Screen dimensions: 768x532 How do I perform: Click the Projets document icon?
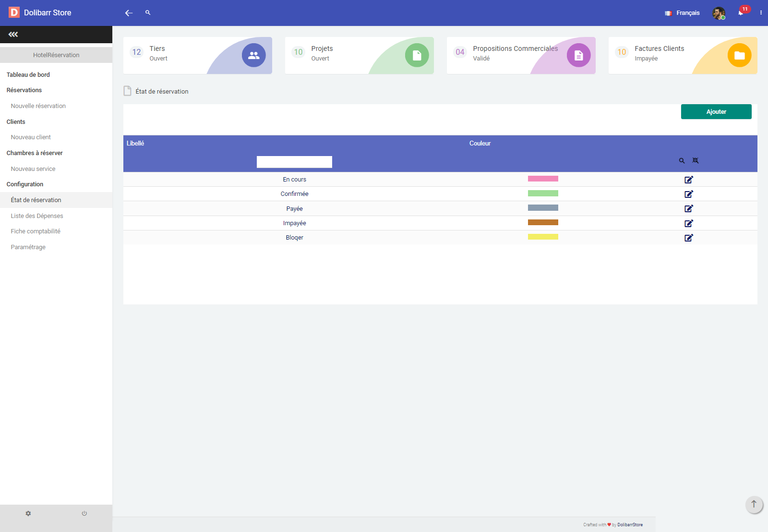point(417,55)
